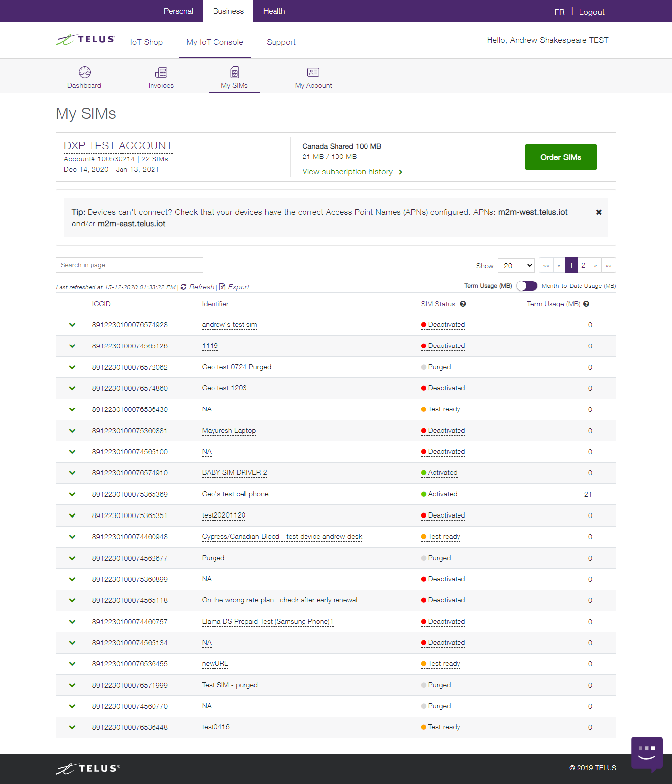The height and width of the screenshot is (784, 672).
Task: Click ICCID 8912230100074560770
Action: (130, 706)
